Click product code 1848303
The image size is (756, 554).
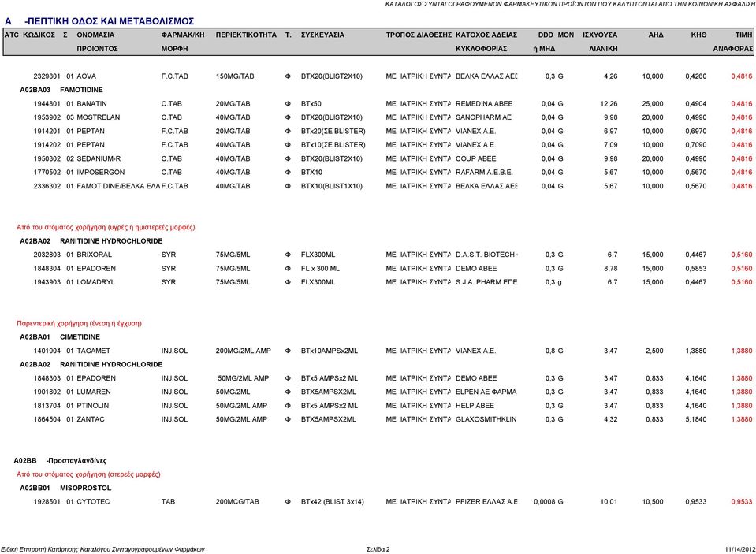pyautogui.click(x=47, y=378)
